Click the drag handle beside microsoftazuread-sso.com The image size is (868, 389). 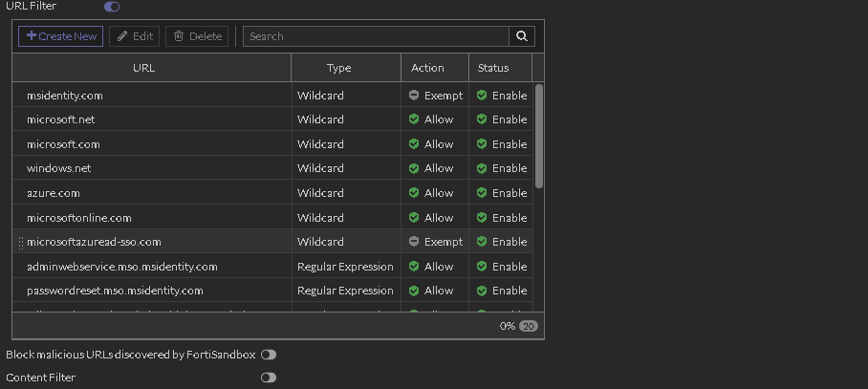[21, 243]
